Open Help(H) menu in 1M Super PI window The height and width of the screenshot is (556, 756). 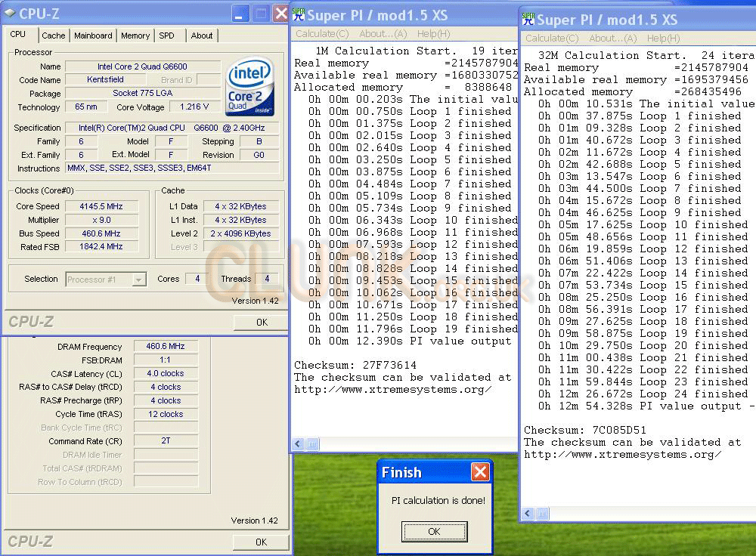coord(433,34)
